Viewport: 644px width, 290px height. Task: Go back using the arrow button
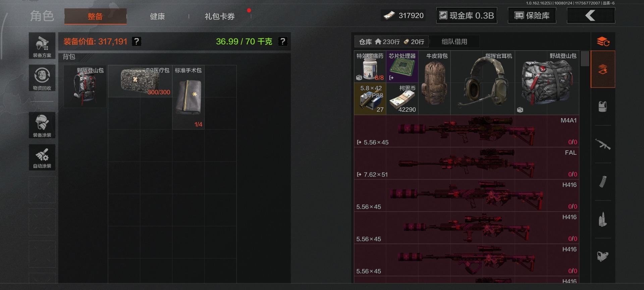(x=591, y=15)
